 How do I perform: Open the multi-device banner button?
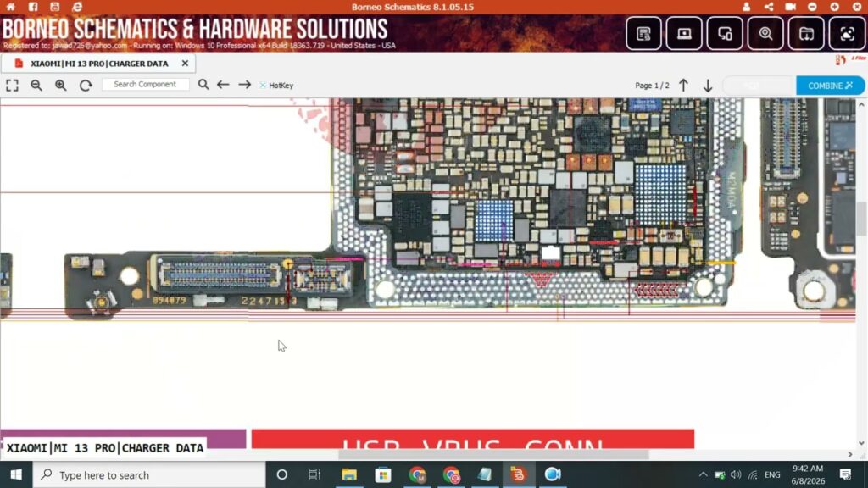tap(725, 34)
